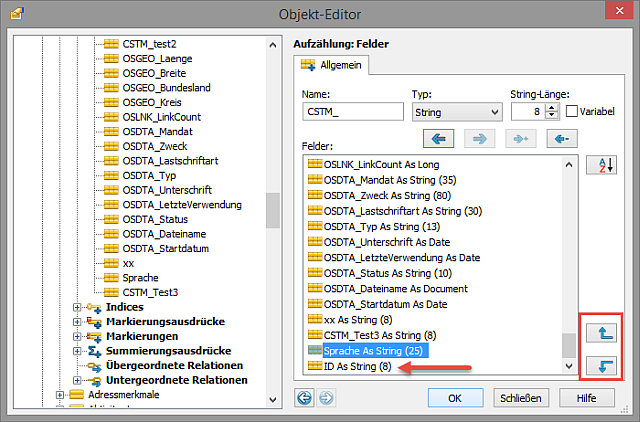Expand the Markierungen node
This screenshot has height=422, width=640.
click(x=77, y=336)
